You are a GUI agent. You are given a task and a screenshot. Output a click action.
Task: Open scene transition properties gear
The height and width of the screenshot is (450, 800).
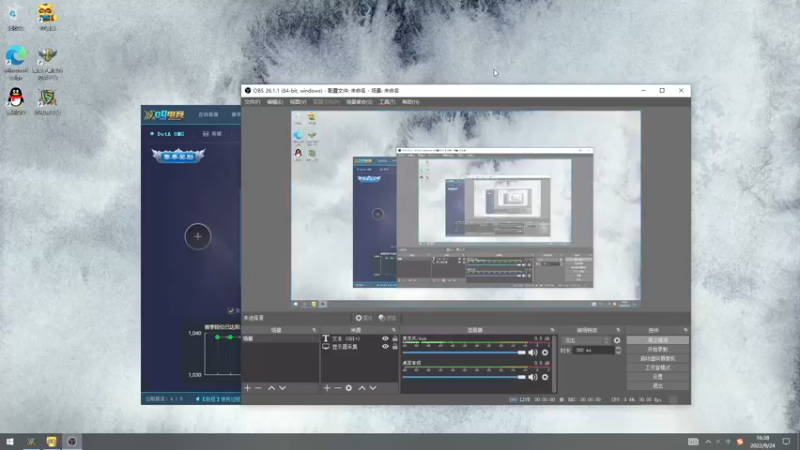click(x=617, y=340)
